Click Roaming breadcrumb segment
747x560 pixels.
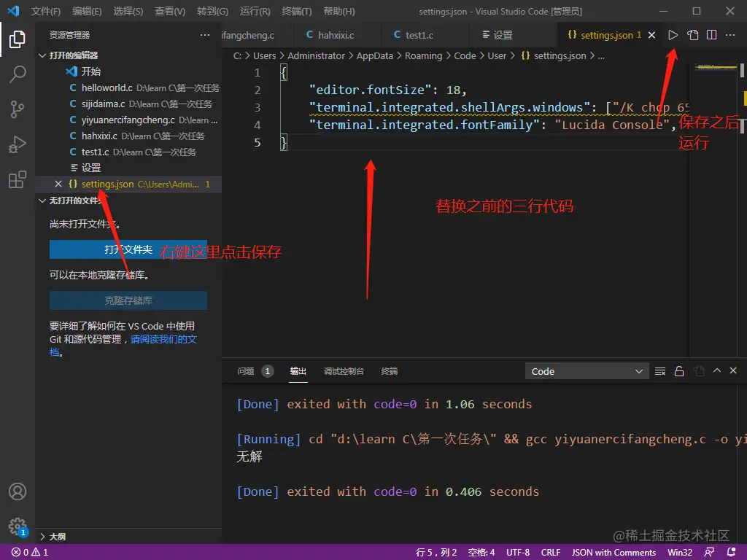pyautogui.click(x=424, y=55)
